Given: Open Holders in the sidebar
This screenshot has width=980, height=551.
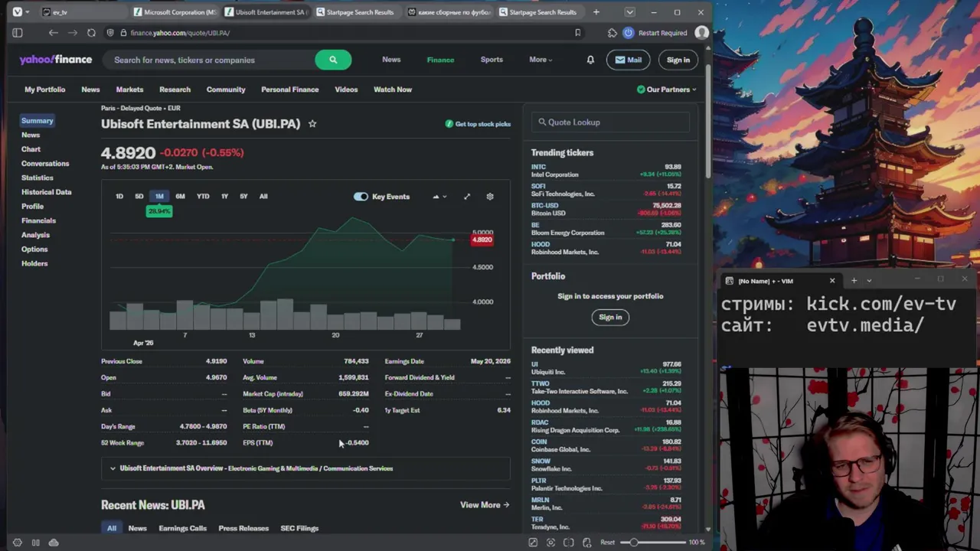Looking at the screenshot, I should (34, 263).
